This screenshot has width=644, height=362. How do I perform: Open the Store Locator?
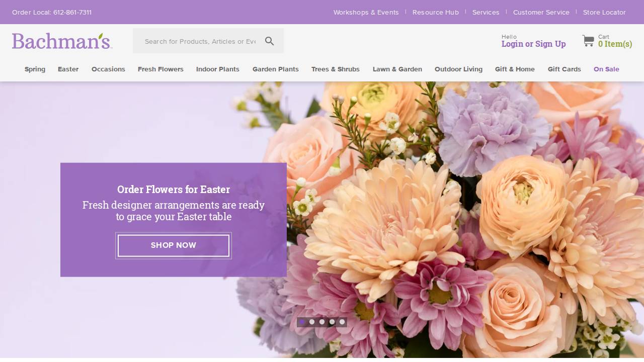[x=605, y=12]
